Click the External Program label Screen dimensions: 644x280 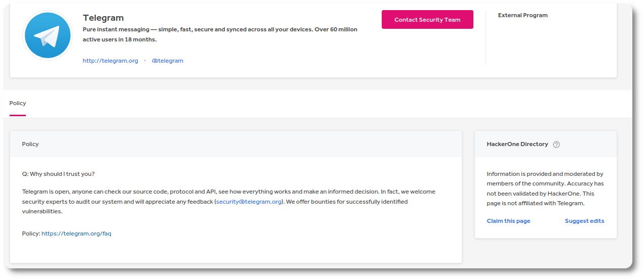pos(522,15)
